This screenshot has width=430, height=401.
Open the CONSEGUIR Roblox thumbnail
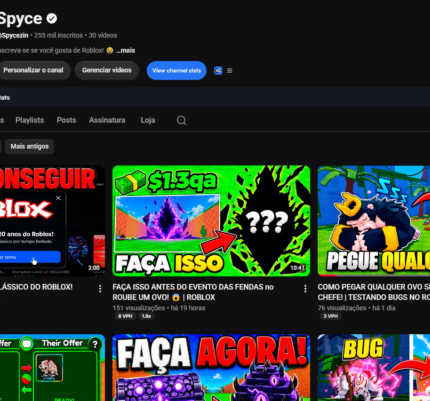tap(52, 221)
